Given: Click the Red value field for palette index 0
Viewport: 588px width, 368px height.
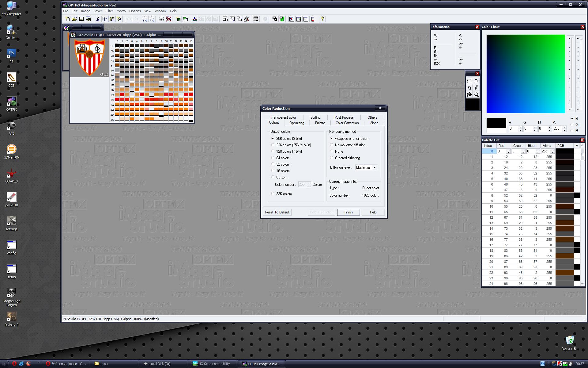Looking at the screenshot, I should coord(501,151).
